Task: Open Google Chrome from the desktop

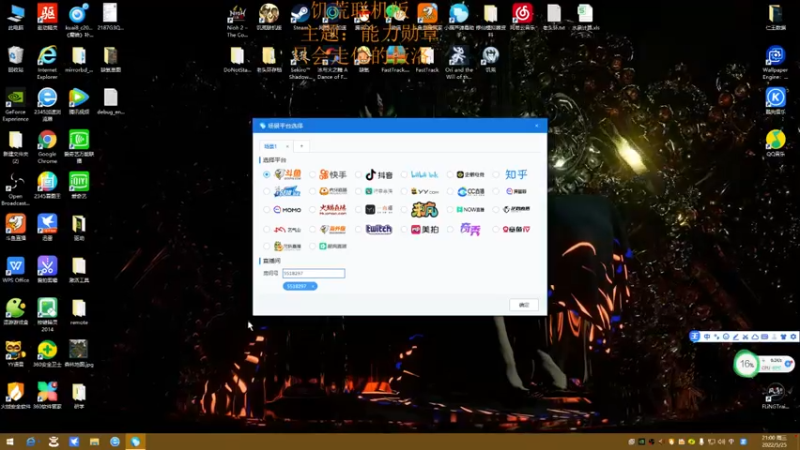Action: coord(47,146)
